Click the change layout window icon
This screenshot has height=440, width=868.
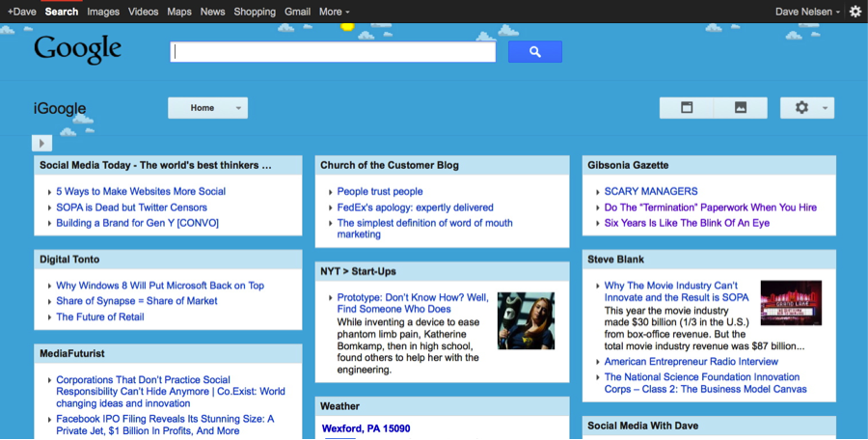coord(687,108)
